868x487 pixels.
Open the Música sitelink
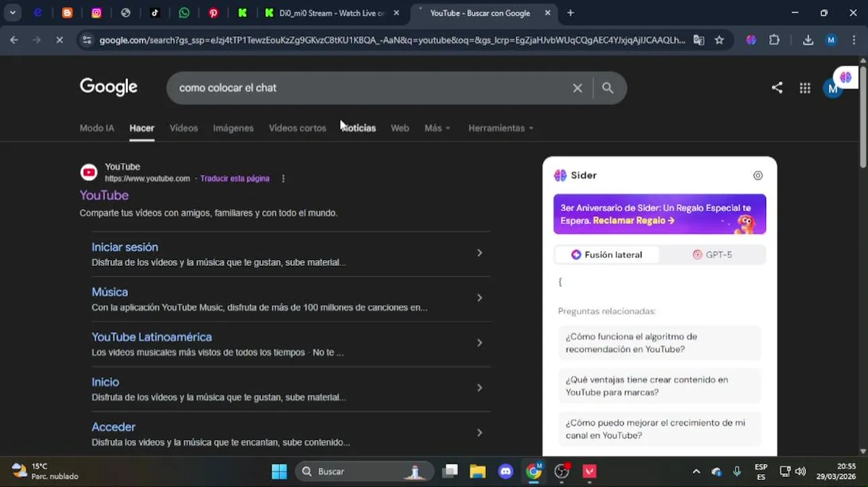110,292
